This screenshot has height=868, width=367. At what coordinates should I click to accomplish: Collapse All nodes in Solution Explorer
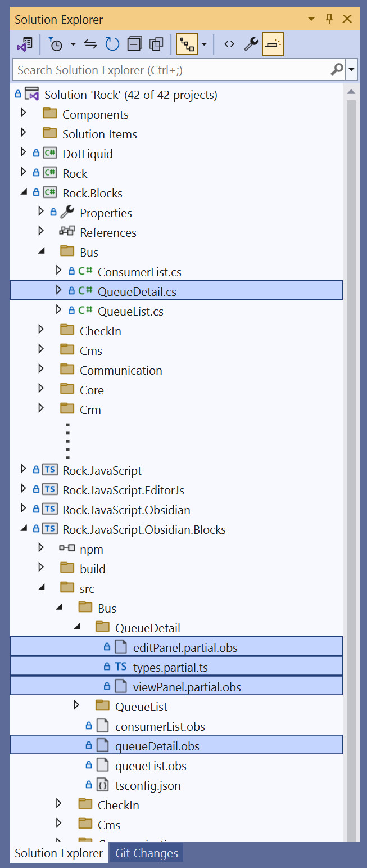pos(134,44)
